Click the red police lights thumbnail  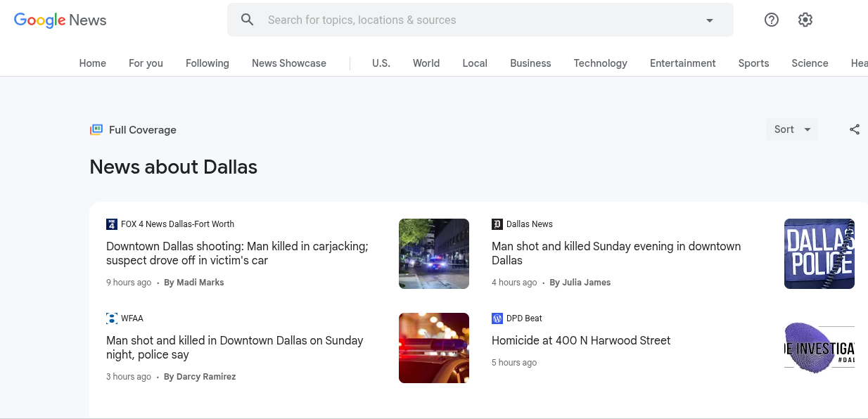(434, 348)
